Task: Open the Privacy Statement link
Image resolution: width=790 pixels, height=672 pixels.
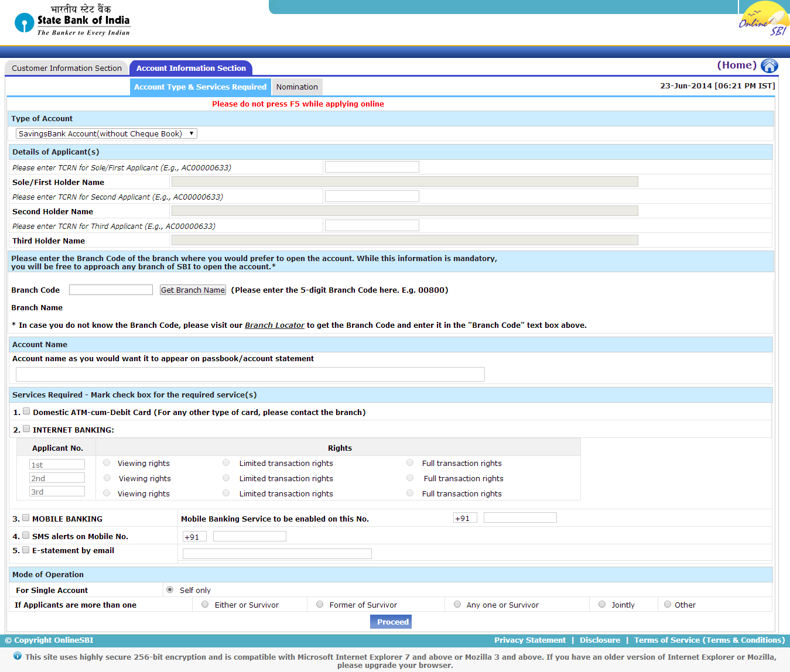Action: click(530, 640)
